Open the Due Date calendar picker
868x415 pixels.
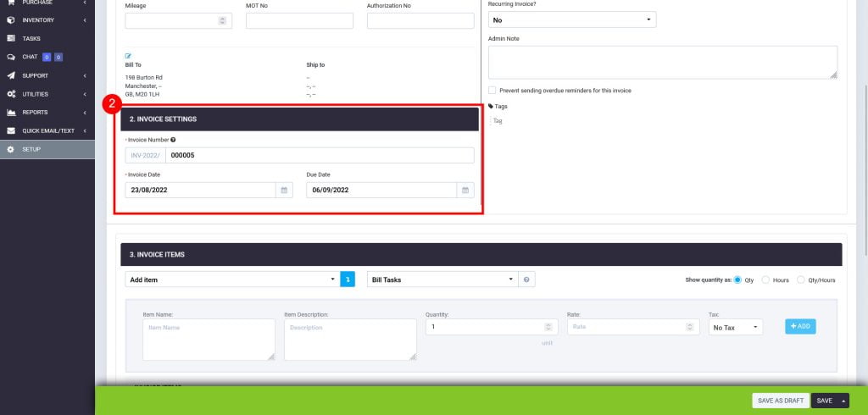point(465,191)
